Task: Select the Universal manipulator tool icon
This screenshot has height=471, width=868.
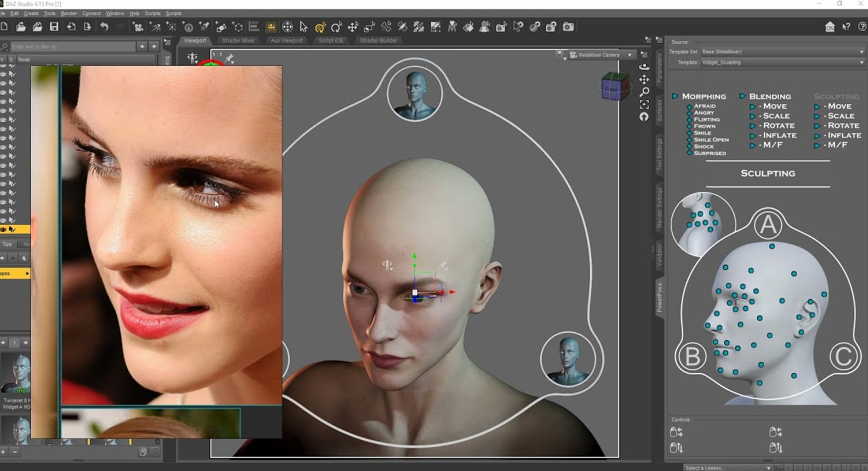Action: pos(320,27)
